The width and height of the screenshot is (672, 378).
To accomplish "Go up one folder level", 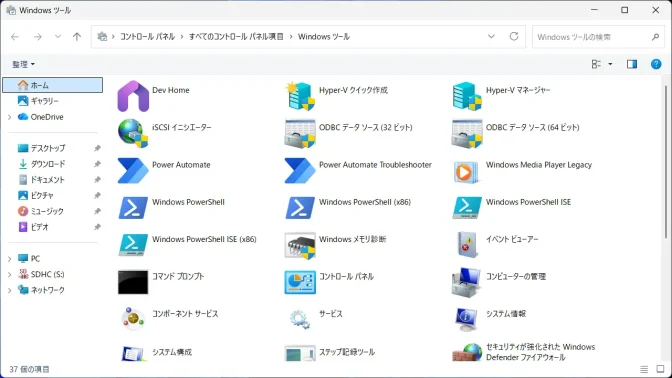I will tap(77, 37).
